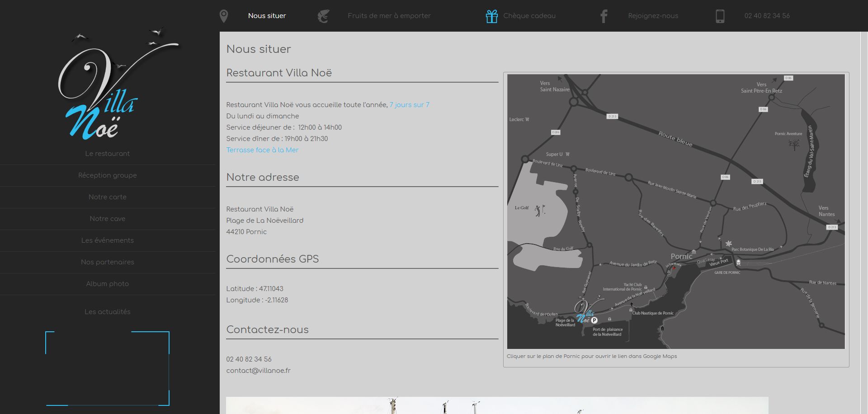The height and width of the screenshot is (414, 868).
Task: Open Les événements in sidebar
Action: point(108,240)
